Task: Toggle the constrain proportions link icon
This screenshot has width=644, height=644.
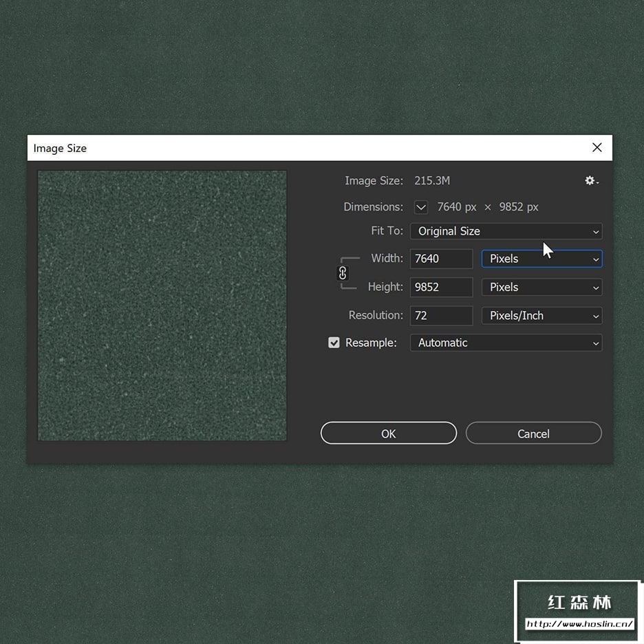Action: 343,273
